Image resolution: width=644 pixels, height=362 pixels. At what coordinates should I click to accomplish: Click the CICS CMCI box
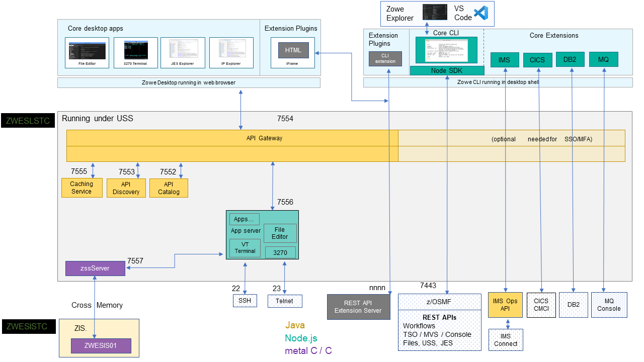click(x=541, y=305)
